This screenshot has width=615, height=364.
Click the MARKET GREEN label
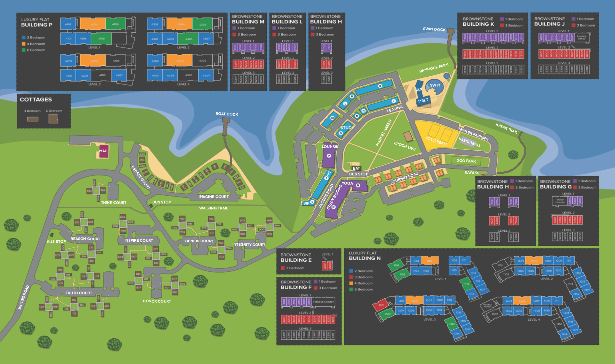(x=383, y=133)
